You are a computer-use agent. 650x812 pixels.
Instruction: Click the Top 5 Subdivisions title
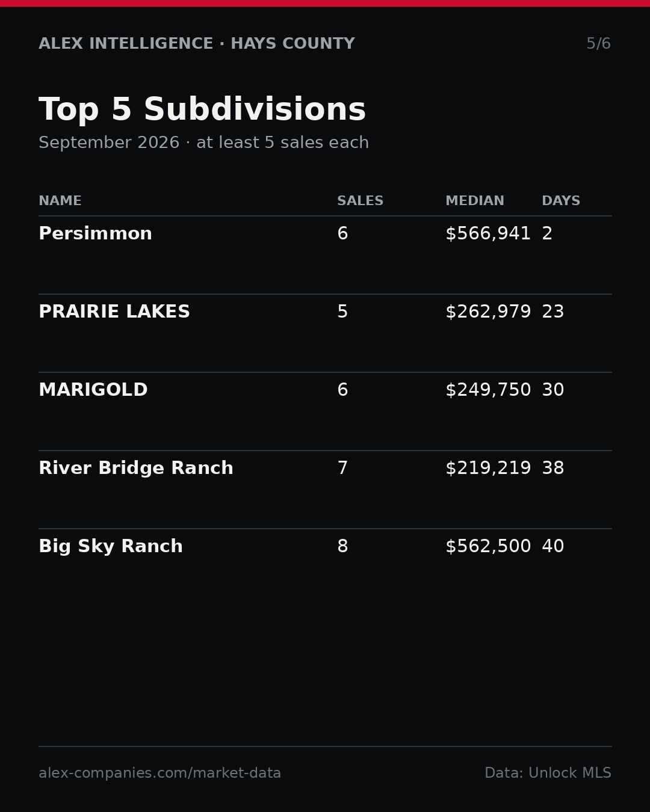click(202, 110)
